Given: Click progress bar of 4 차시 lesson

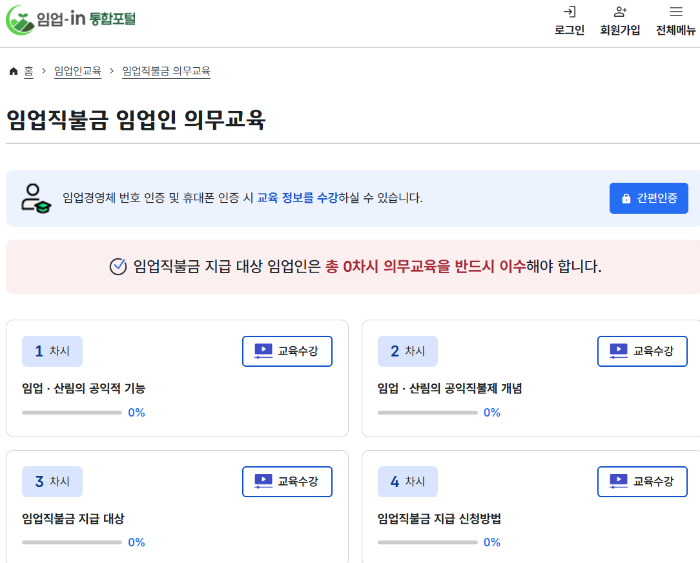Looking at the screenshot, I should (428, 542).
